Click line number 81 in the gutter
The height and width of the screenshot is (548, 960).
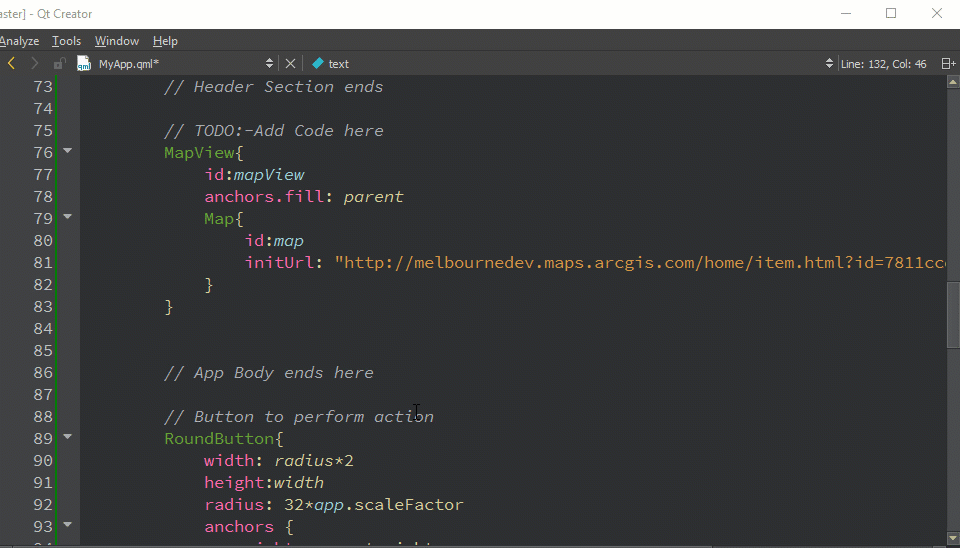(43, 263)
